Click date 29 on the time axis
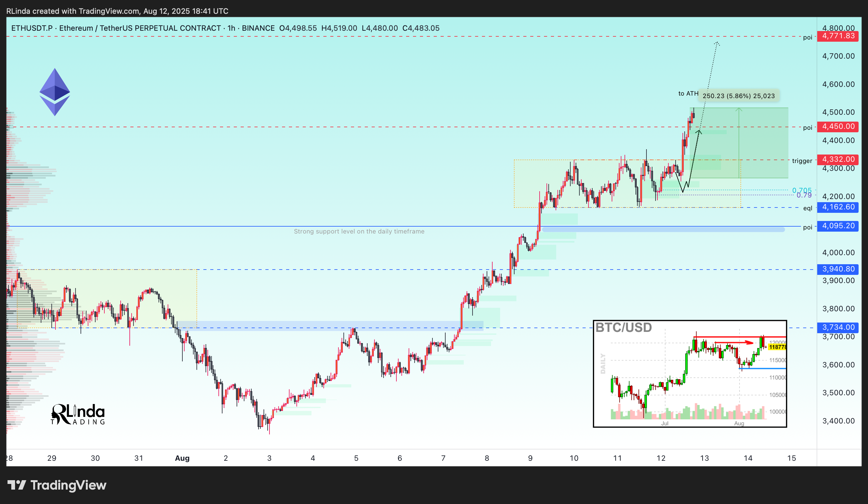 52,458
